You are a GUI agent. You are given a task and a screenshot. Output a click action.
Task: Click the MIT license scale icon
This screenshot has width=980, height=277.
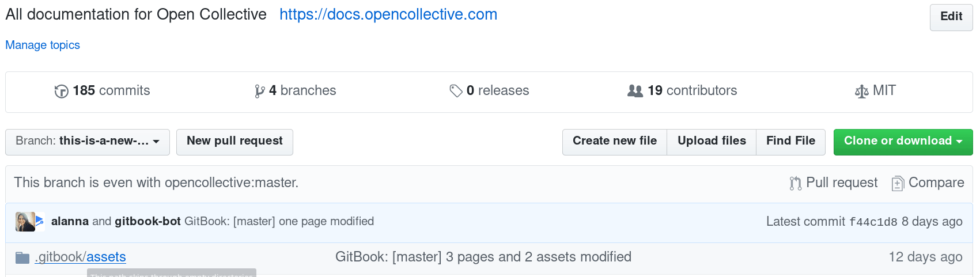coord(861,91)
